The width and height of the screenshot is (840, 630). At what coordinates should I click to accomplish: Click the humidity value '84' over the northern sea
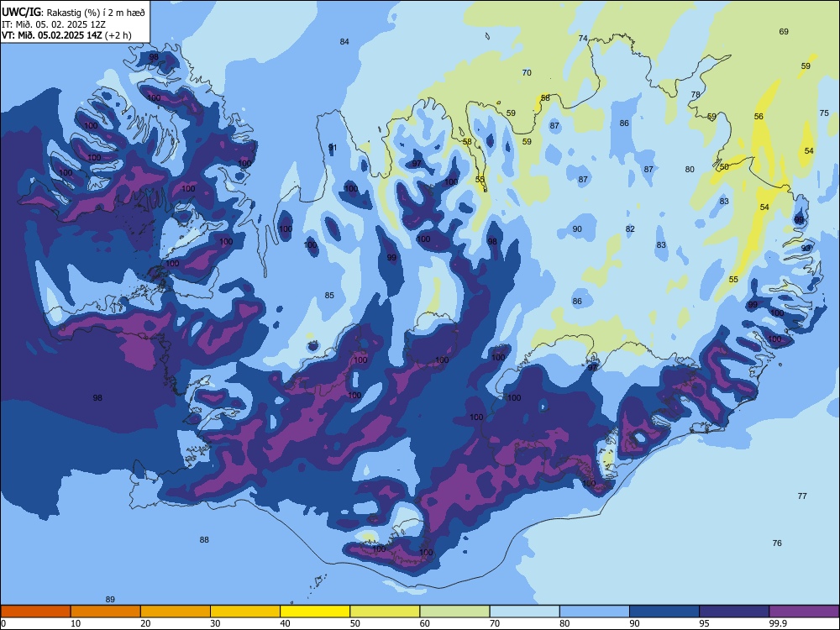(344, 42)
